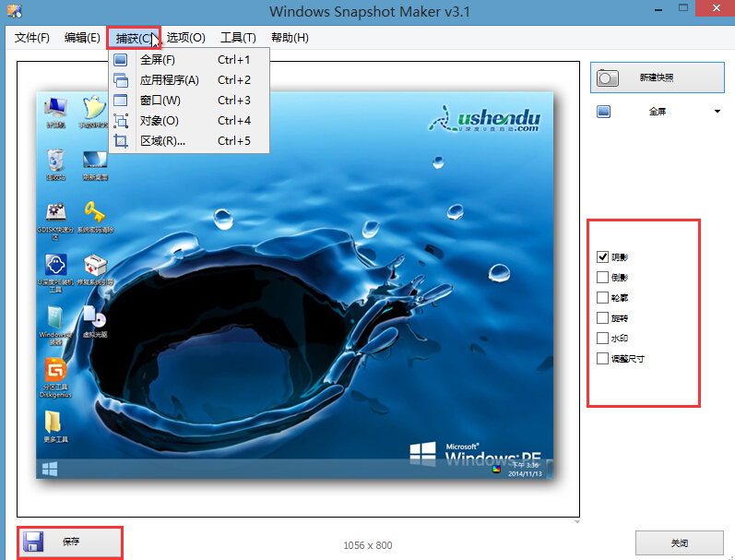The width and height of the screenshot is (735, 560).
Task: Click the Ctrl+5 shortcut label in the capture menu
Action: point(234,141)
